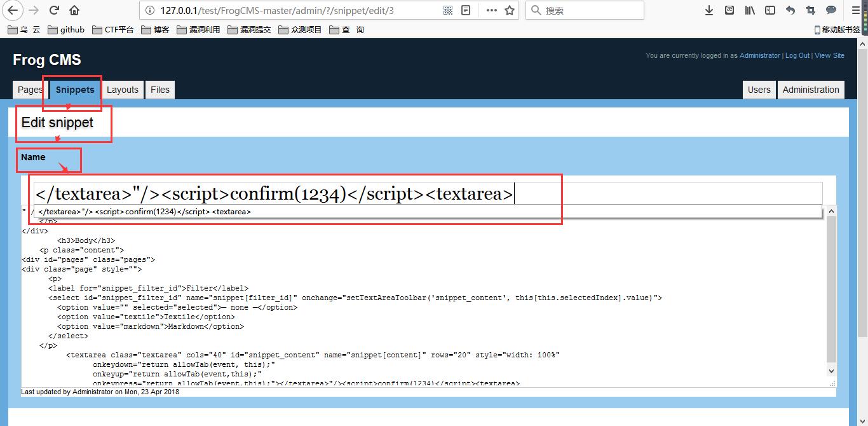Toggle reader view icon in address bar
The height and width of the screenshot is (426, 868).
coord(466,10)
